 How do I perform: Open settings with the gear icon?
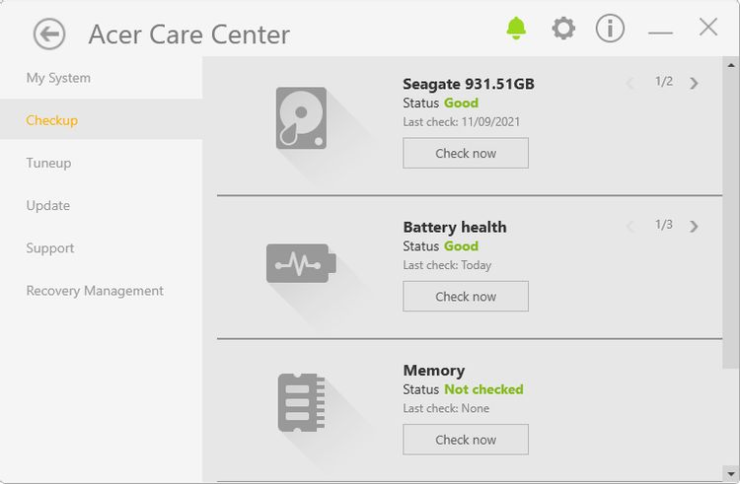click(x=563, y=28)
